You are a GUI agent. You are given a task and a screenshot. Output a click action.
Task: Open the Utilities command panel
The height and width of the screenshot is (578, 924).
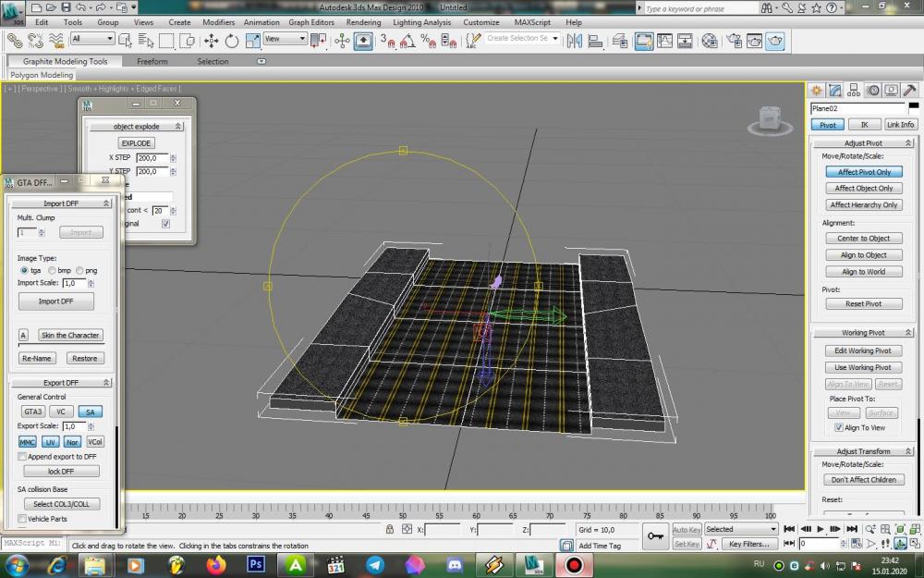[x=909, y=91]
